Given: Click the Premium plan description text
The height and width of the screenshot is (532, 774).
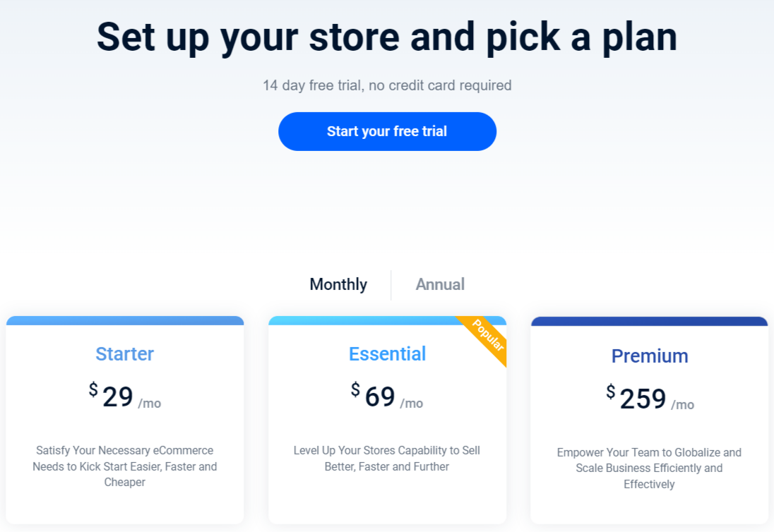Looking at the screenshot, I should (649, 468).
